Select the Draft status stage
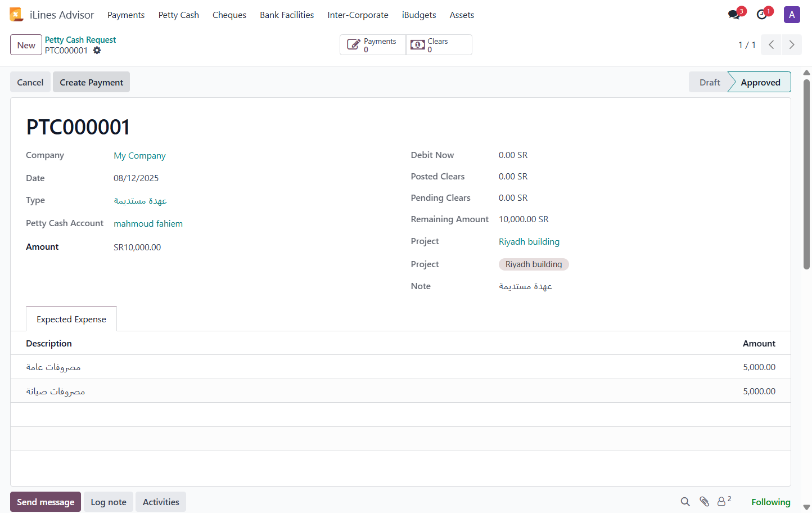Image resolution: width=812 pixels, height=513 pixels. (710, 82)
